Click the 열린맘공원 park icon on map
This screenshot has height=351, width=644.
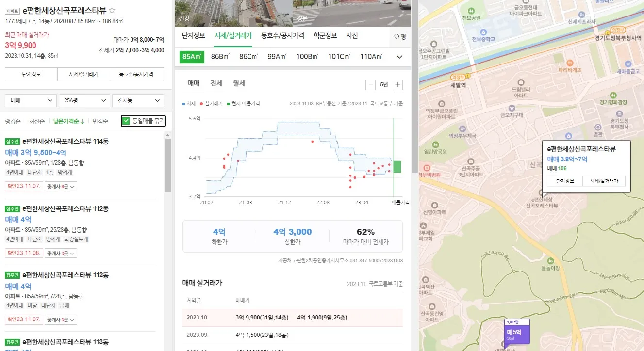(x=435, y=144)
